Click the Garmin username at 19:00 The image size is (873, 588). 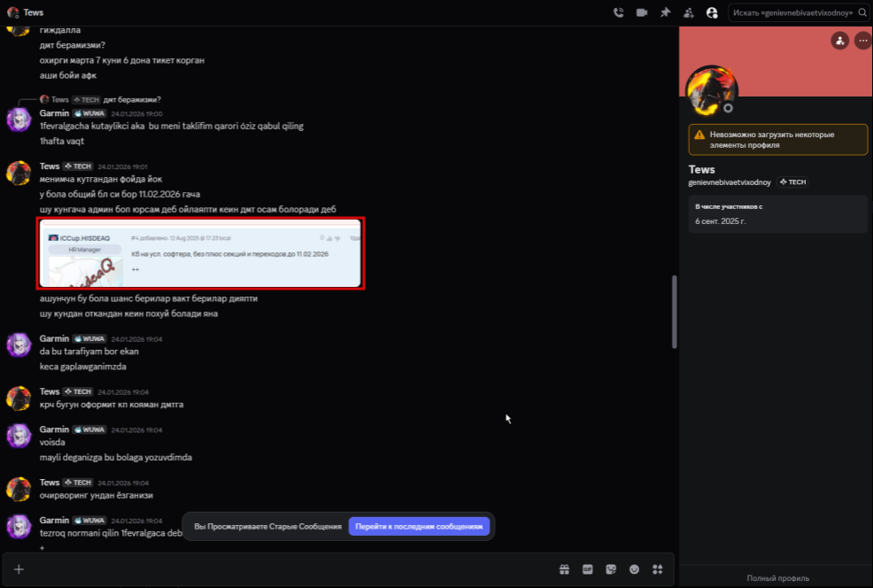pos(54,113)
